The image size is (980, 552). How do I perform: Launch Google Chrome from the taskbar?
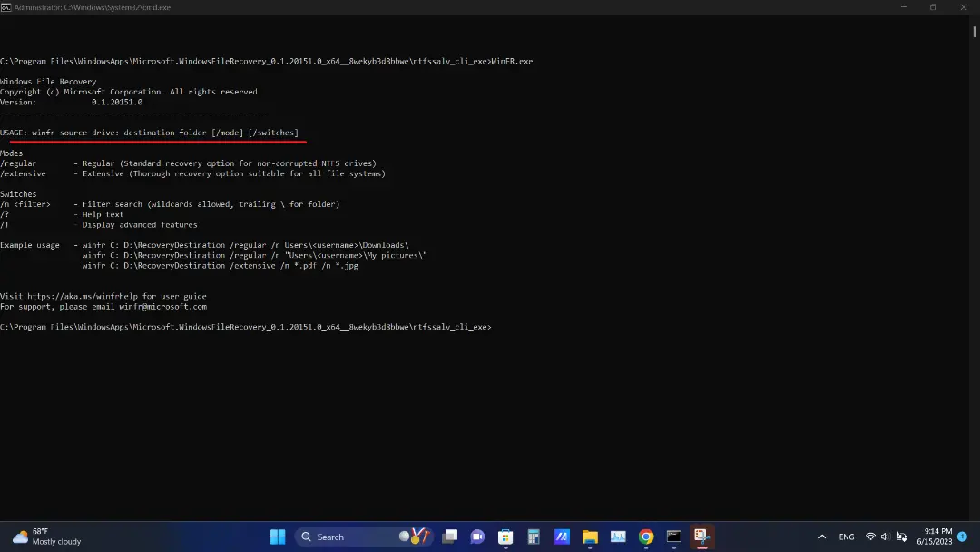pyautogui.click(x=646, y=537)
